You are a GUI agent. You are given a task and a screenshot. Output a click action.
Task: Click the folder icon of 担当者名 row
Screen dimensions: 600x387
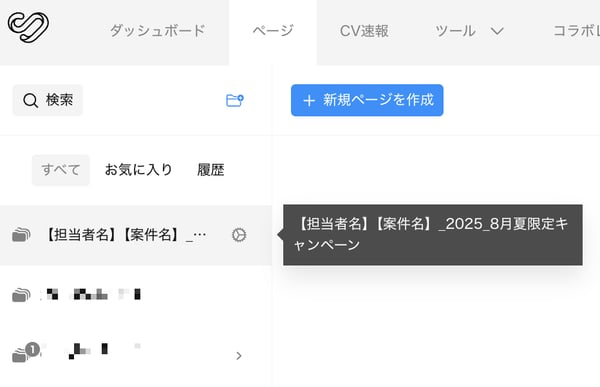pyautogui.click(x=21, y=235)
